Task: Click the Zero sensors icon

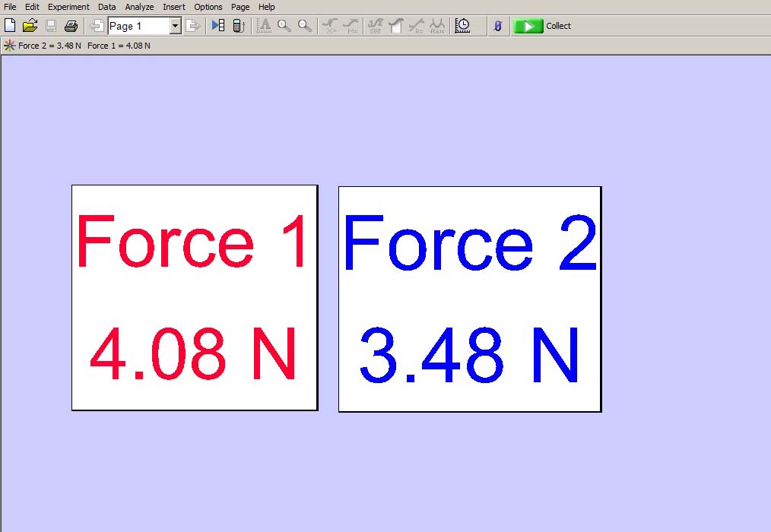Action: [498, 26]
